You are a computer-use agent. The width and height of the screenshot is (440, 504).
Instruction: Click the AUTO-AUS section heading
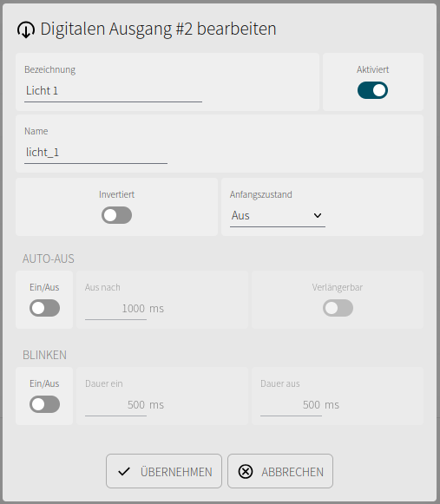pyautogui.click(x=49, y=259)
